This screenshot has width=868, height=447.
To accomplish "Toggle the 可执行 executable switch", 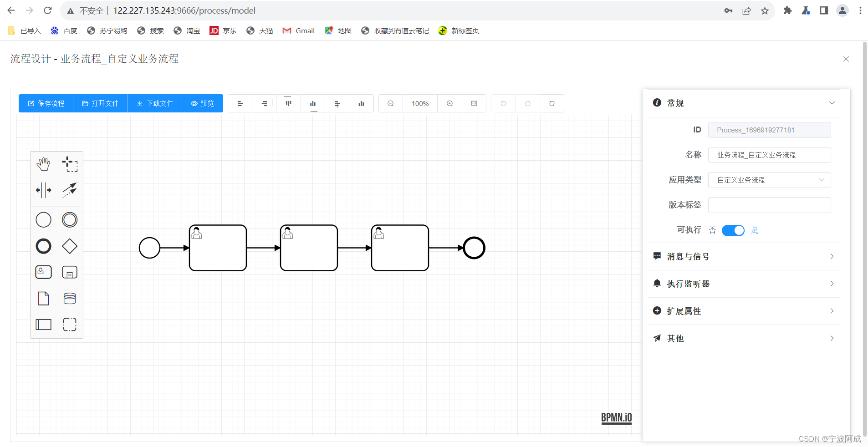I will click(733, 230).
